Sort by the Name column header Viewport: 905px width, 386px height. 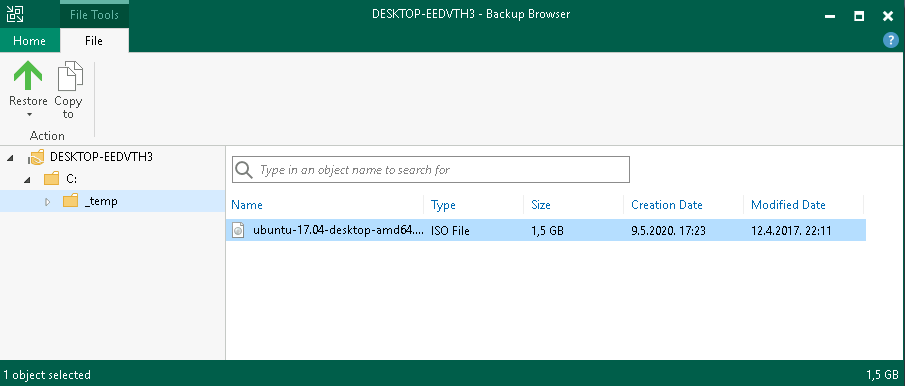click(x=247, y=205)
